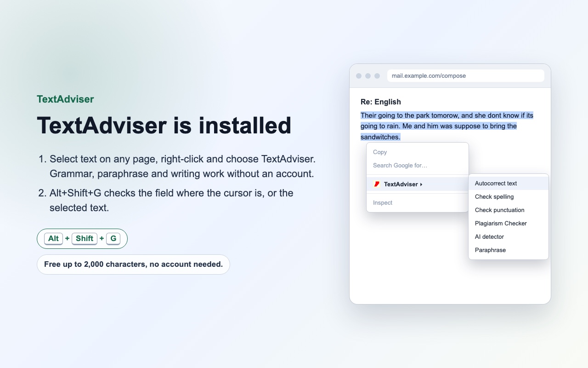Click the Free up to 2,000 characters pill
This screenshot has height=368, width=588.
click(x=133, y=264)
